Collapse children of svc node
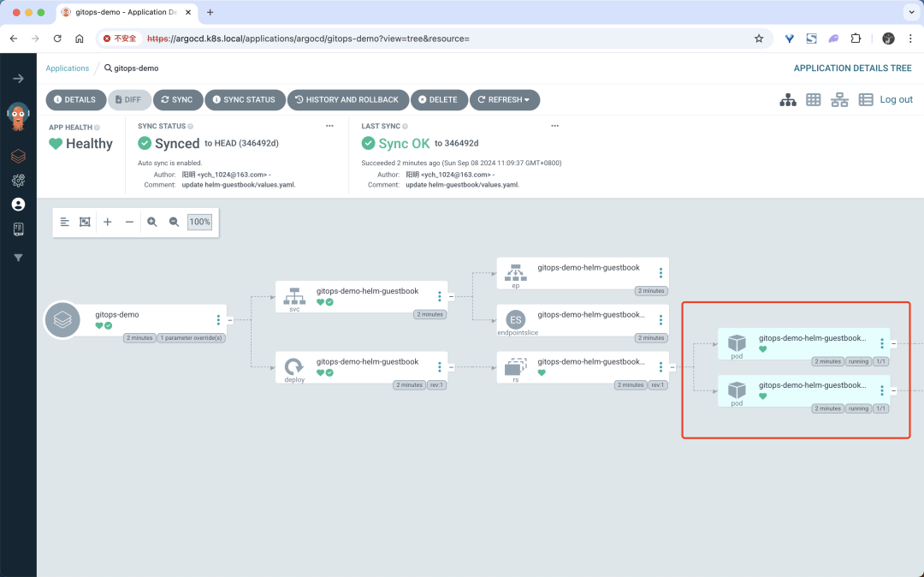 point(452,296)
